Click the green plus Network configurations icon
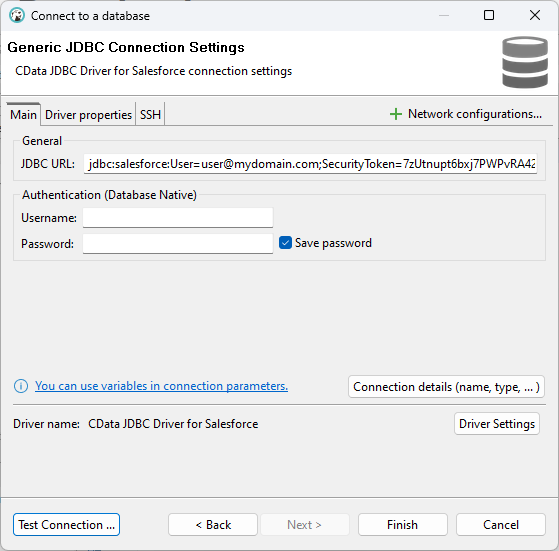The height and width of the screenshot is (551, 559). coord(396,114)
